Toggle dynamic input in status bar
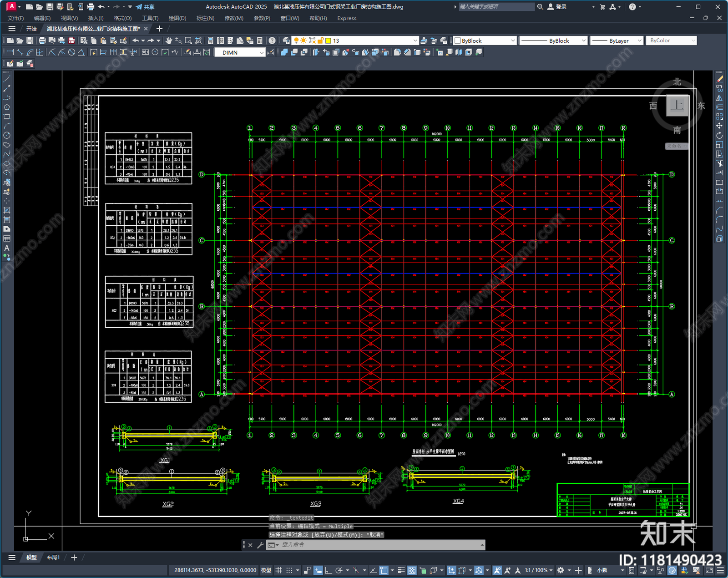The height and width of the screenshot is (578, 728). tap(318, 570)
